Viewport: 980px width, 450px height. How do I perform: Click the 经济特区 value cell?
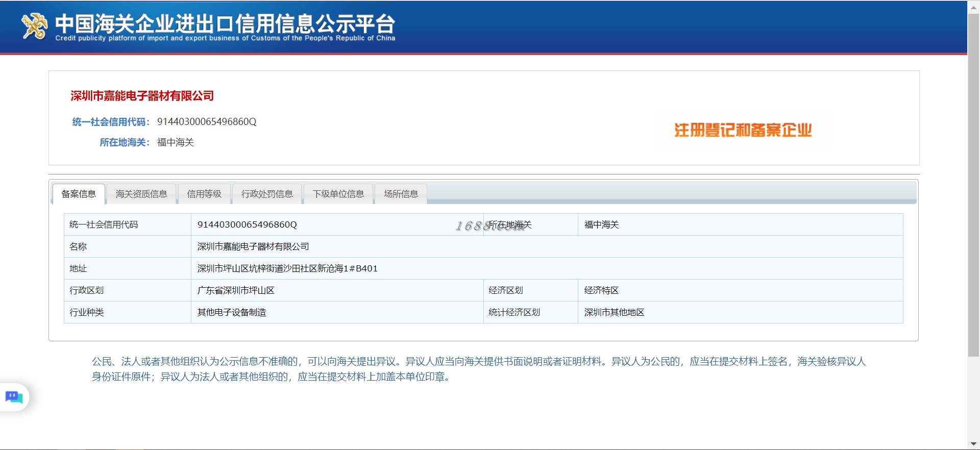740,290
